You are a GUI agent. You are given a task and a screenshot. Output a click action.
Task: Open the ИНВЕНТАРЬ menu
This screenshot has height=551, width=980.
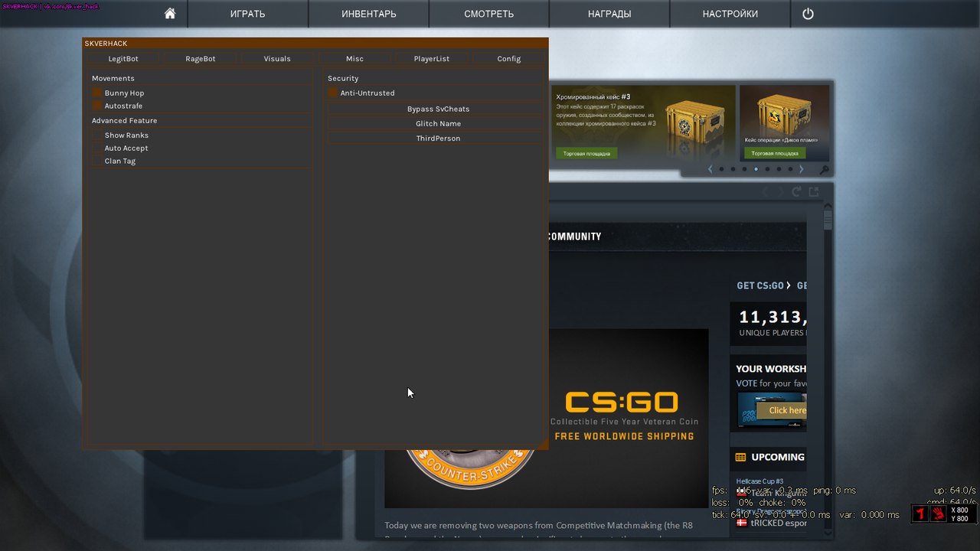pyautogui.click(x=369, y=14)
